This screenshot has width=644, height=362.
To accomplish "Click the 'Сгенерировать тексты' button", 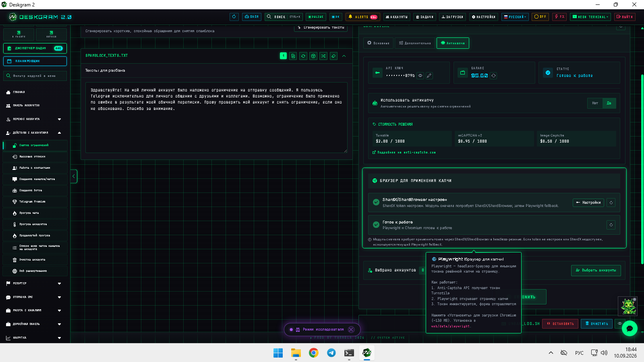I will tap(321, 28).
